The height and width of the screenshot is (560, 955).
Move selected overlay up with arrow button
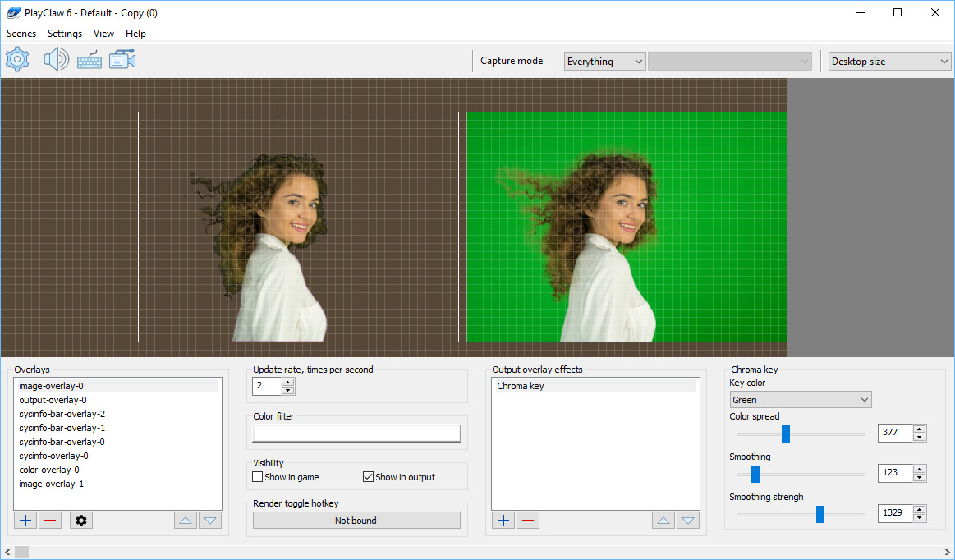185,520
